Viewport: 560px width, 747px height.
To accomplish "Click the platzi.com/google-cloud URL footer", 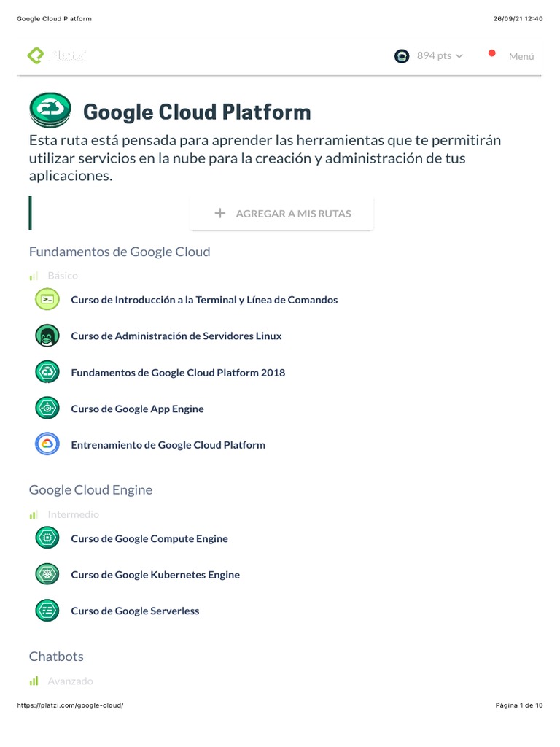I will click(x=70, y=705).
